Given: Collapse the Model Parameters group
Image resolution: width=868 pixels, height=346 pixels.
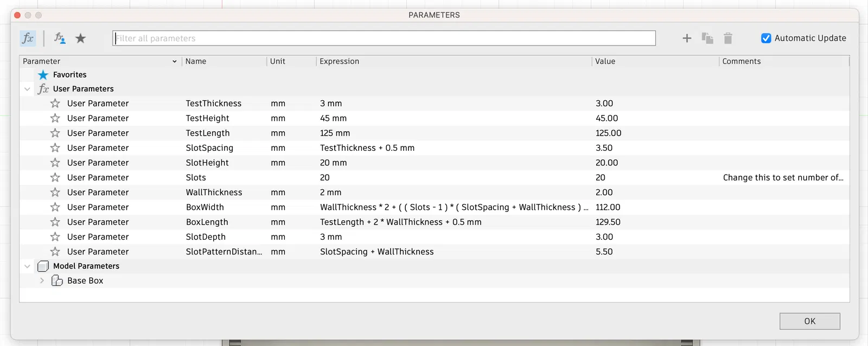Looking at the screenshot, I should (x=27, y=266).
